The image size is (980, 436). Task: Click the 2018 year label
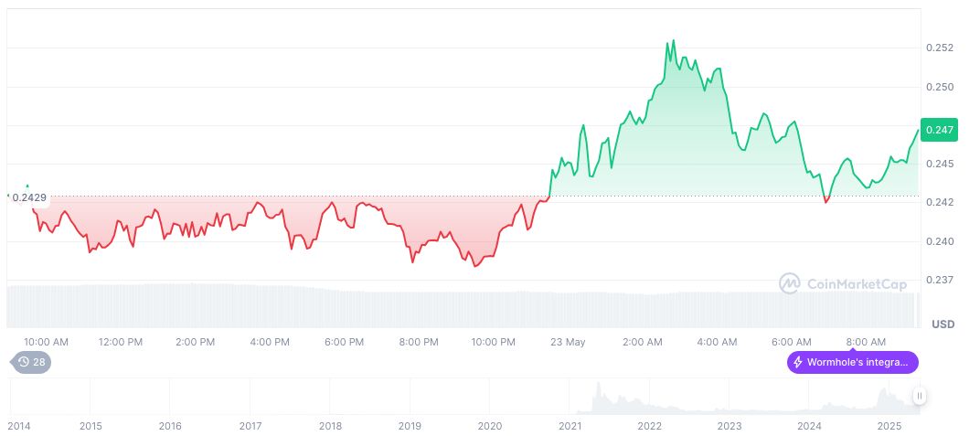pyautogui.click(x=330, y=426)
